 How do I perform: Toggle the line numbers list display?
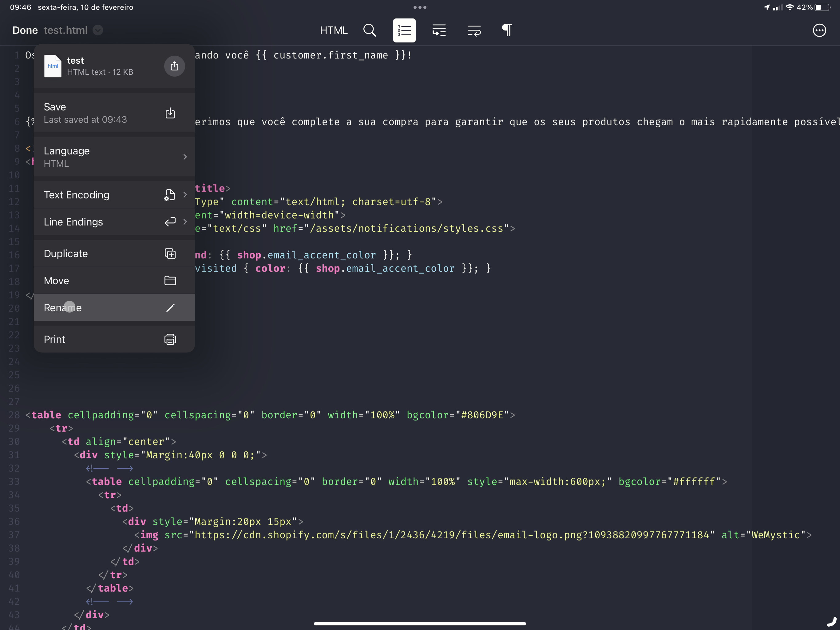point(404,30)
